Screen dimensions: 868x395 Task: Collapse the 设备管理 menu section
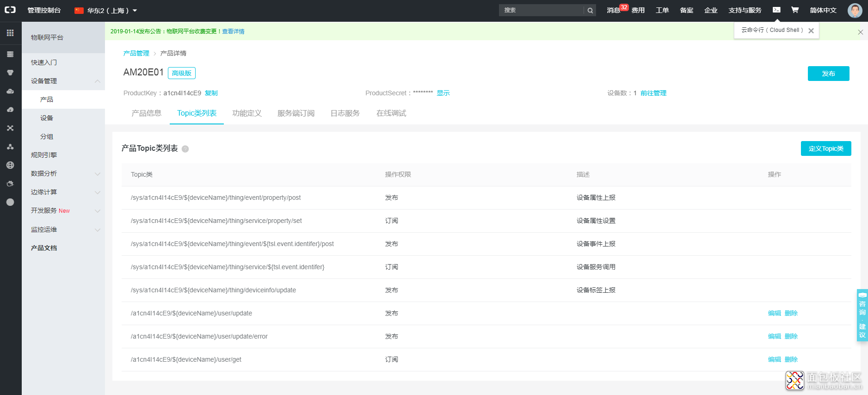click(x=98, y=81)
